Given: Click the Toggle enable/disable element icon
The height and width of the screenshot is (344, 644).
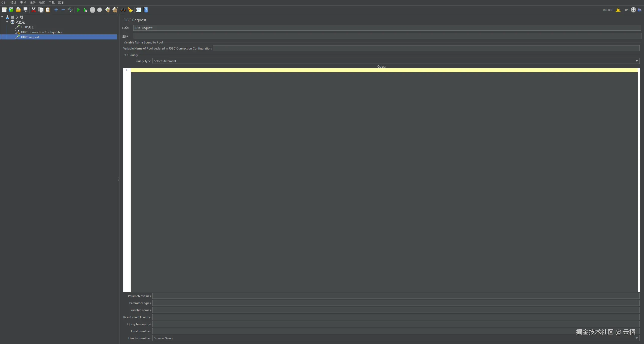Looking at the screenshot, I should [x=70, y=10].
